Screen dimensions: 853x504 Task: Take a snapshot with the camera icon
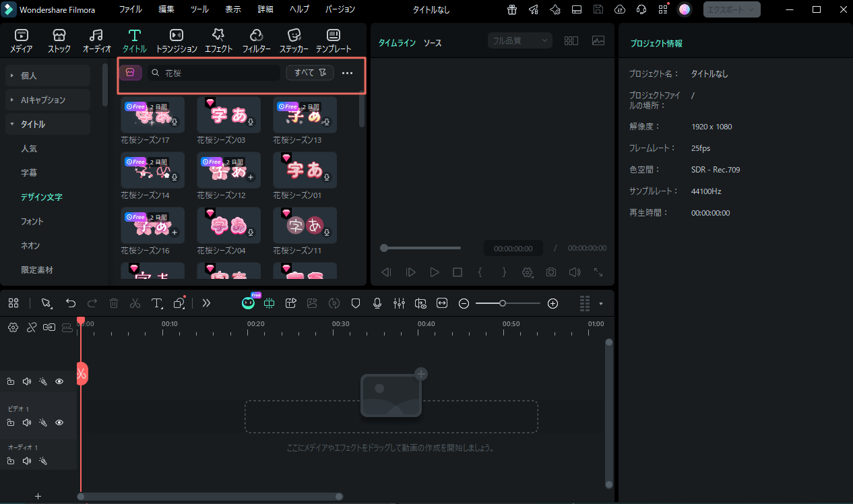(551, 272)
